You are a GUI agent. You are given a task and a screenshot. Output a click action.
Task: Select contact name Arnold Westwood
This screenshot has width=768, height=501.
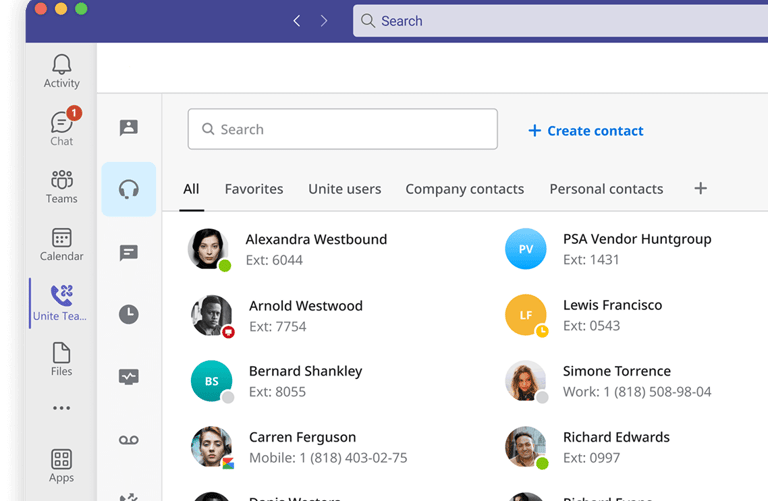coord(306,306)
